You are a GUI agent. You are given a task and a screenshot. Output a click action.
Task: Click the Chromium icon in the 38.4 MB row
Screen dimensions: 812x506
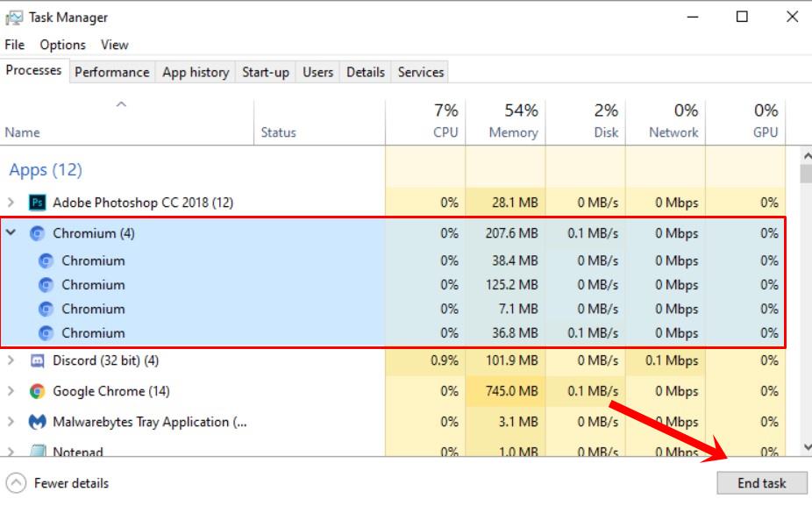point(46,260)
